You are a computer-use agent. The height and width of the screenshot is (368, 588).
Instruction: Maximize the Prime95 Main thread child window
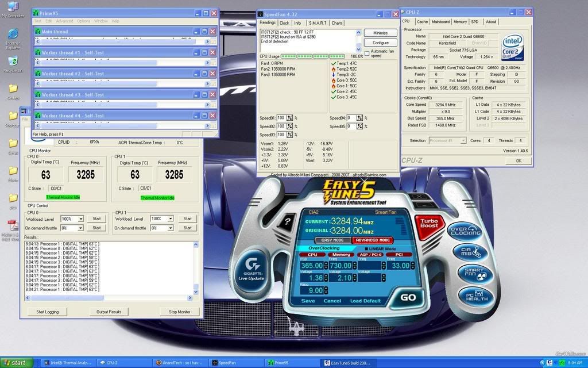pyautogui.click(x=205, y=32)
